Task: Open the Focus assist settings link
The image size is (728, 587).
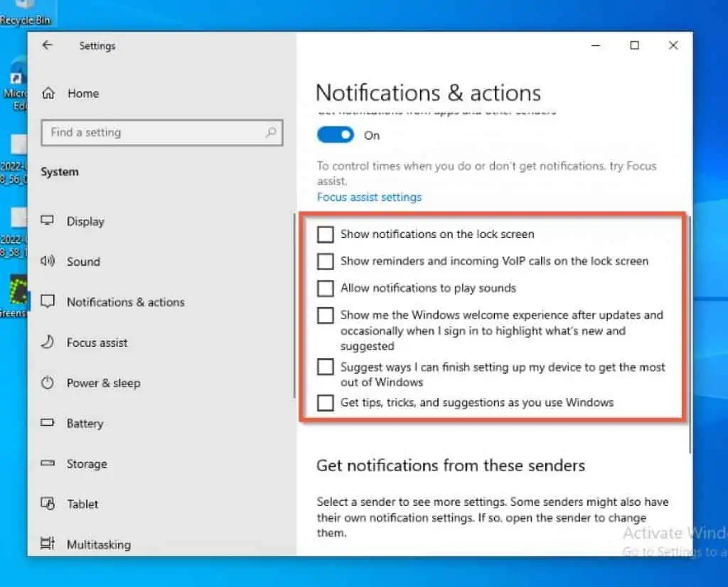Action: pyautogui.click(x=369, y=197)
